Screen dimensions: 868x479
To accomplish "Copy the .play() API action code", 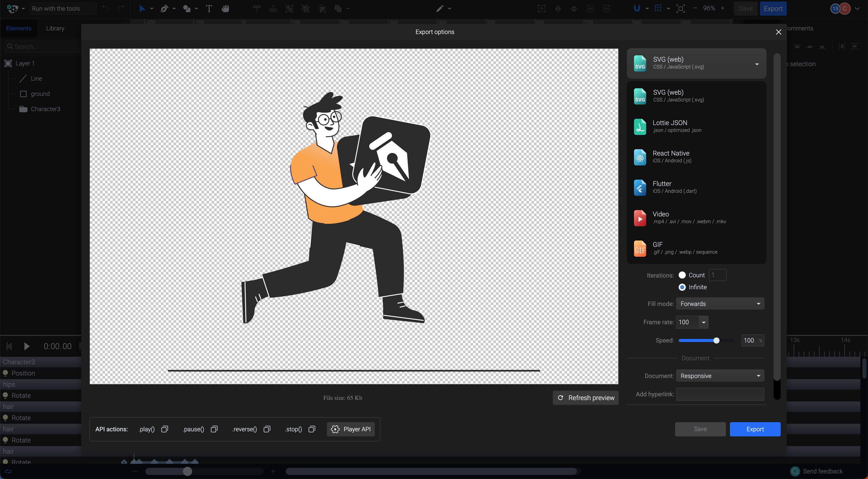I will pyautogui.click(x=165, y=429).
